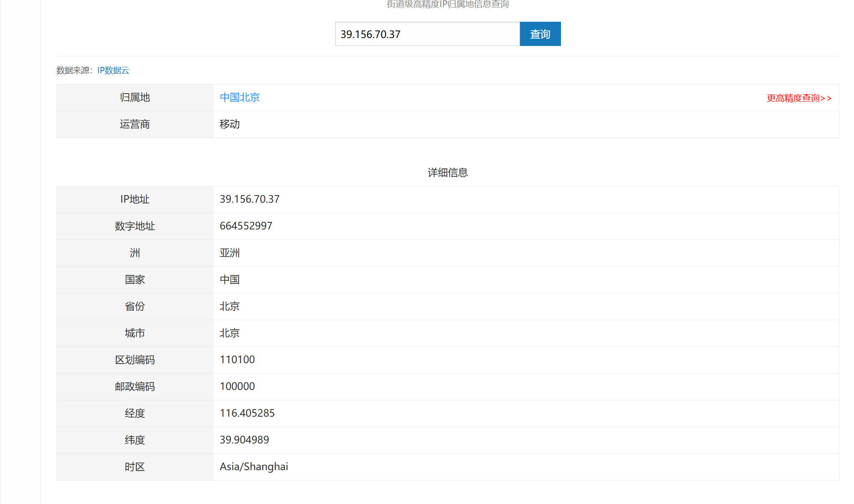This screenshot has height=504, width=854.
Task: Click the 39.156.70.37 value in details table
Action: point(250,199)
